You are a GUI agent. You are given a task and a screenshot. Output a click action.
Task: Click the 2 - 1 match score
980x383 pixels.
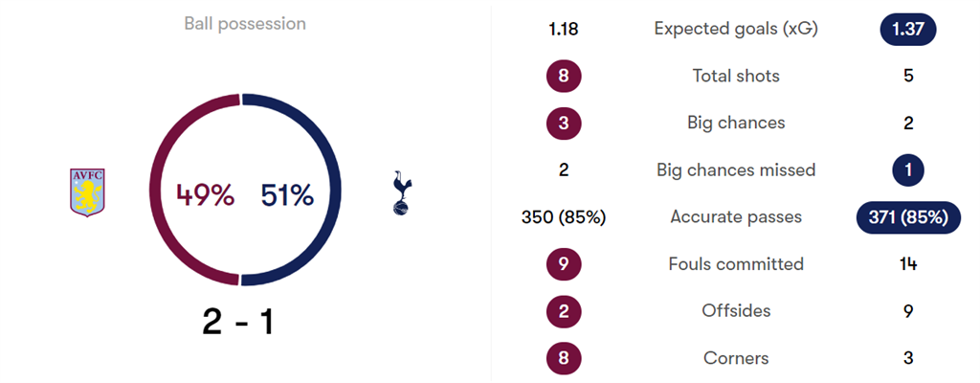(x=238, y=322)
